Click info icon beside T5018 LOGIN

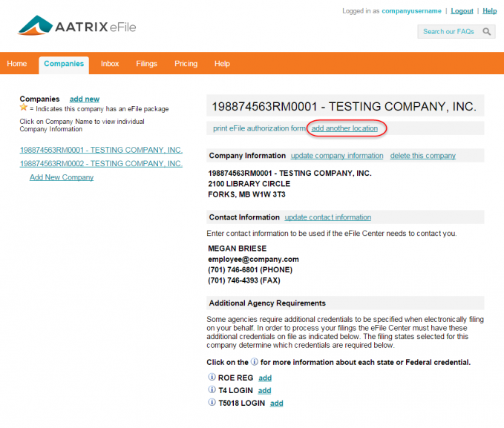click(212, 403)
